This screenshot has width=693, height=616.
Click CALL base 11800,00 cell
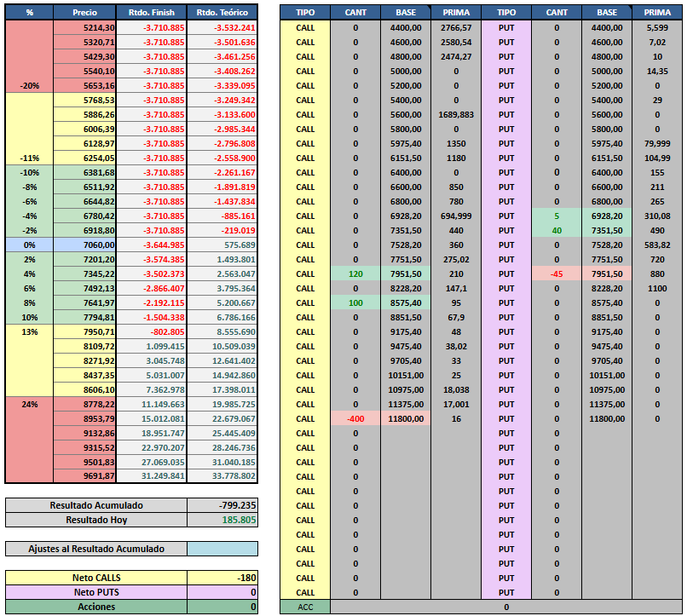pos(406,419)
